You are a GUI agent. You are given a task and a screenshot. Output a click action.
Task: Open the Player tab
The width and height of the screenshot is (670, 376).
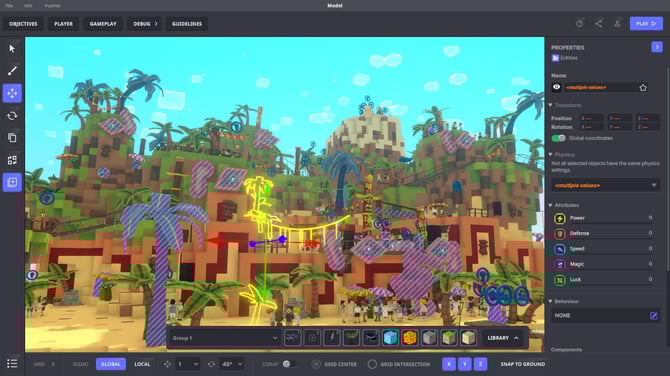tap(63, 24)
